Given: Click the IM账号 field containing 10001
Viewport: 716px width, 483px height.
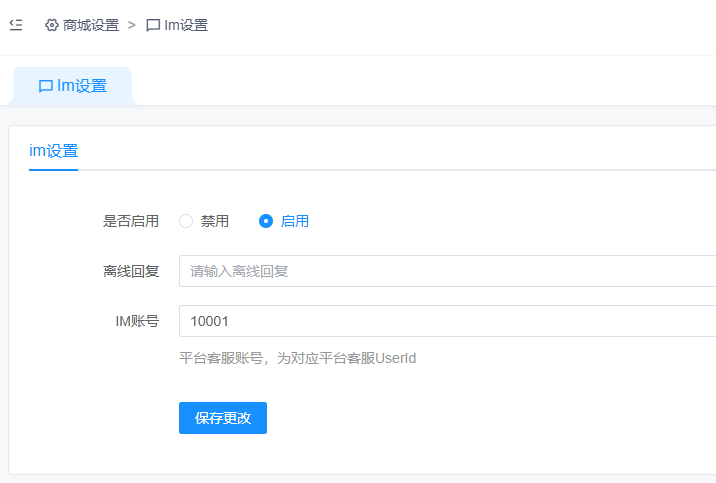Looking at the screenshot, I should (x=446, y=321).
